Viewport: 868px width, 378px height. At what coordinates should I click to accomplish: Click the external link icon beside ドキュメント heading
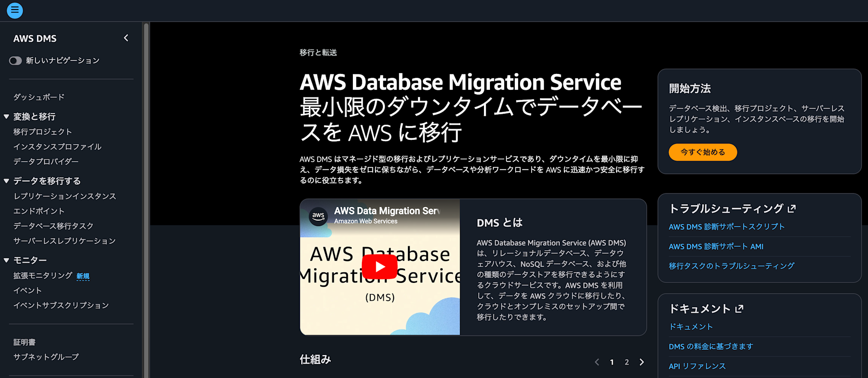739,309
